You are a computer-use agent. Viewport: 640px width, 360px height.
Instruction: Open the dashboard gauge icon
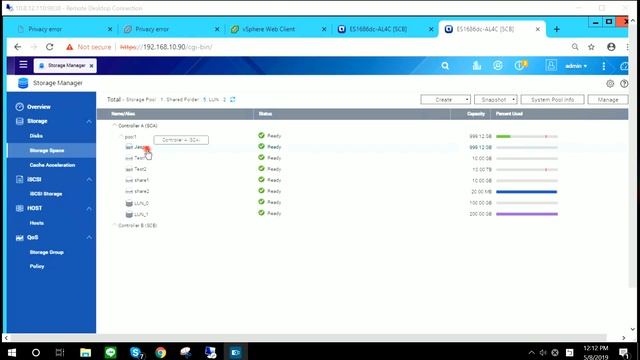click(x=624, y=66)
